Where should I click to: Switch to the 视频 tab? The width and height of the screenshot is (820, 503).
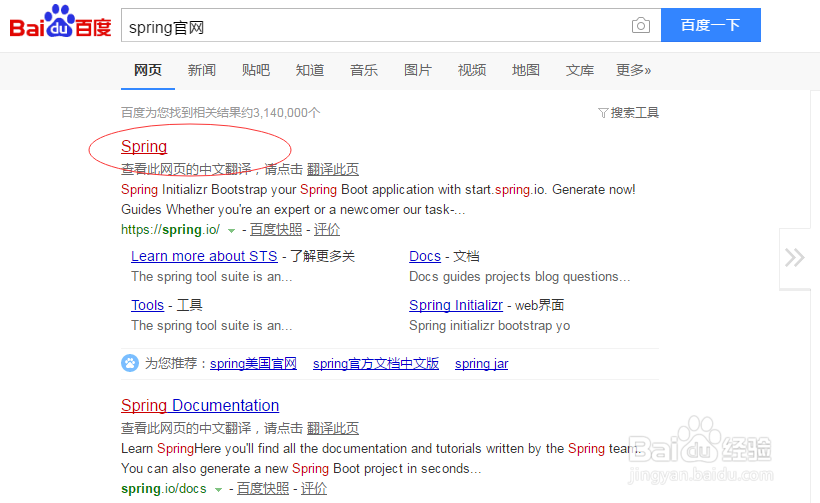472,70
